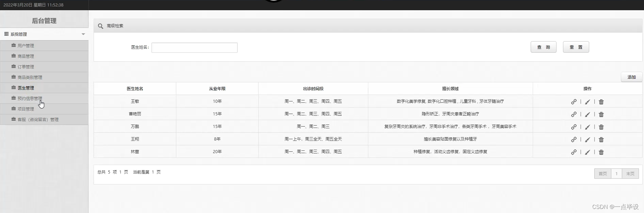
Task: Go to 首页 in the pagination
Action: click(x=602, y=174)
